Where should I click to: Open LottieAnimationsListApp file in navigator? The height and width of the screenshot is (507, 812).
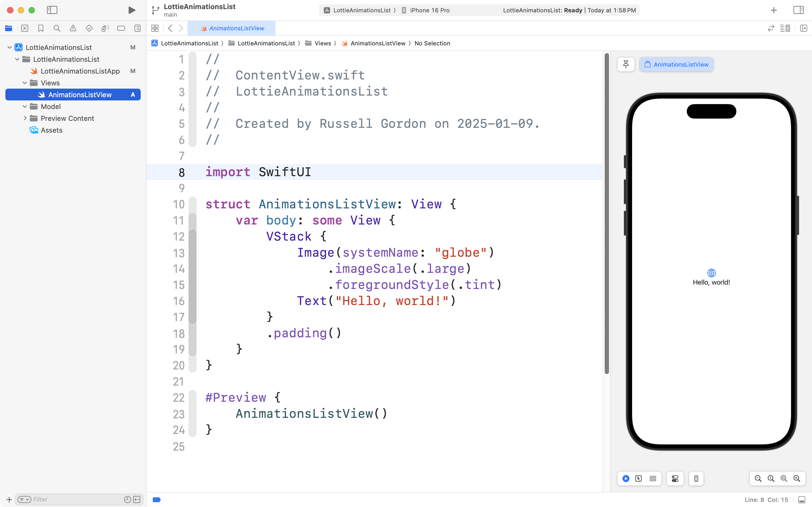(80, 71)
